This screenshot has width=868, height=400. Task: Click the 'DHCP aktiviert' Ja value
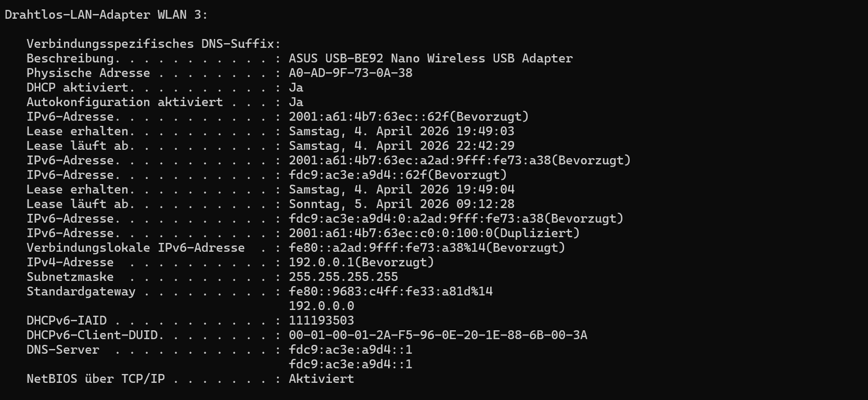point(296,88)
